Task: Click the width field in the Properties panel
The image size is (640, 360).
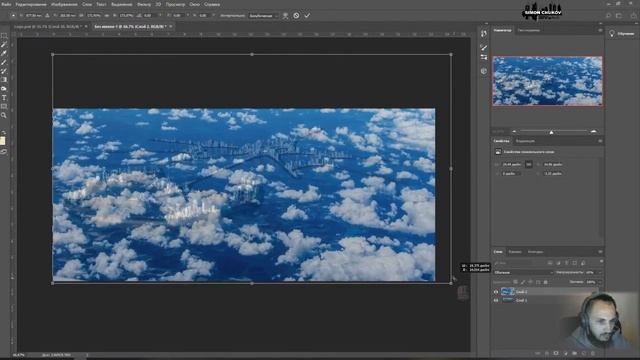Action: tap(512, 164)
